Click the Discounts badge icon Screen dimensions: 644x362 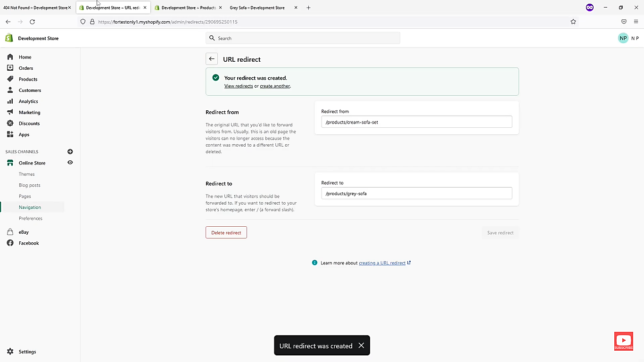[x=10, y=123]
